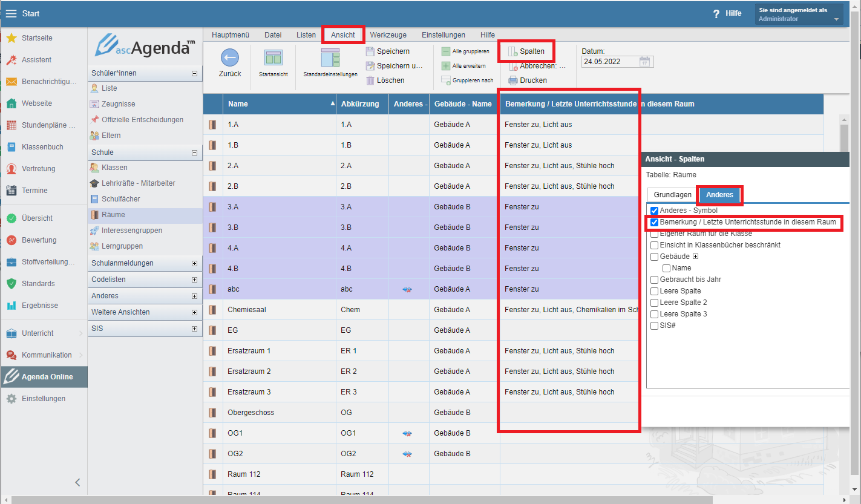Click the Übersicht checkmark icon

(x=11, y=218)
